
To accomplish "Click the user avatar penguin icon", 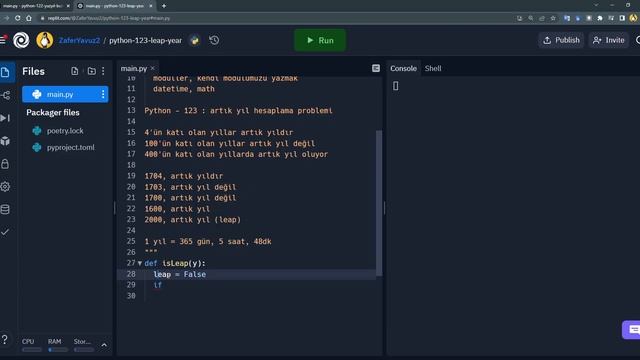I will coord(44,40).
